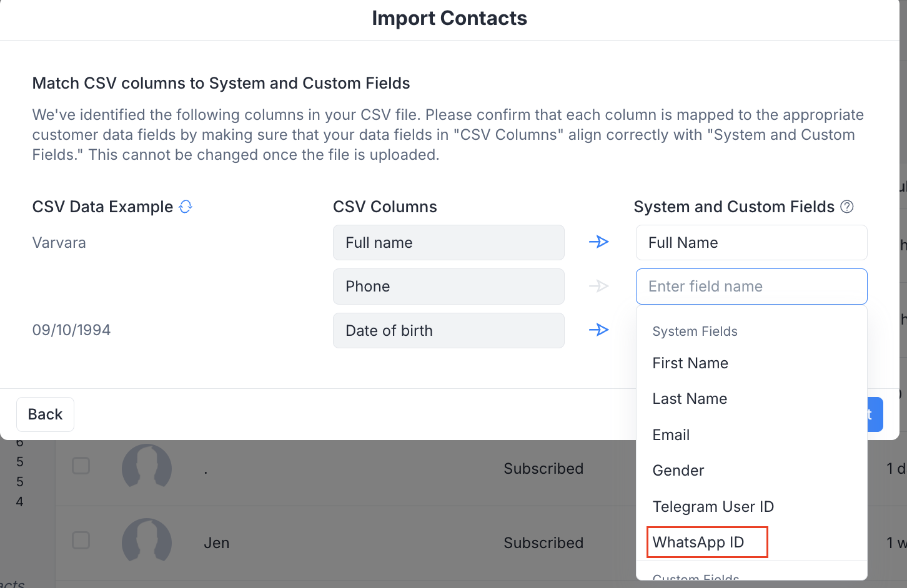Screen dimensions: 907x588
Task: Open the Full Name field mapping dropdown
Action: pos(751,243)
